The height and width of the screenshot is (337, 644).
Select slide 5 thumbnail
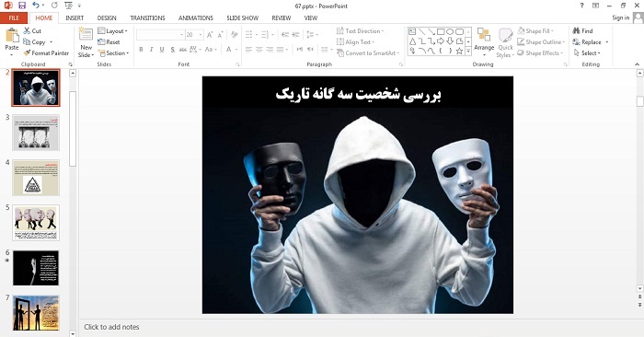click(36, 223)
